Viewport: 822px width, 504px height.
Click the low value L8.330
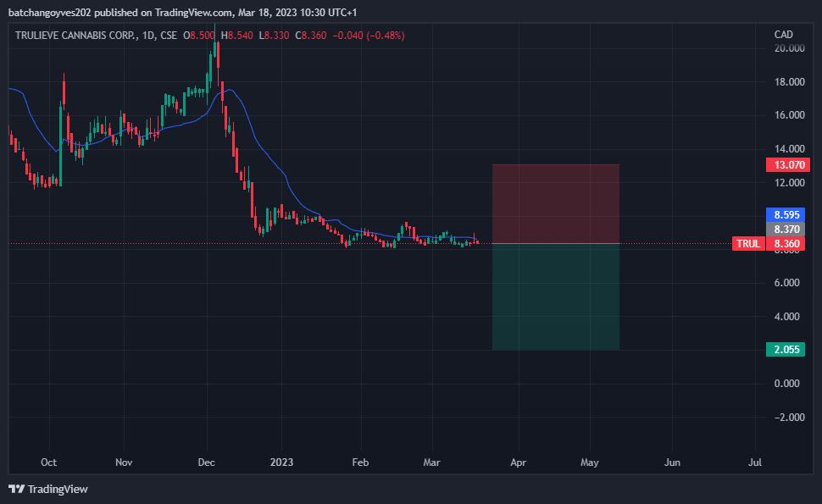275,36
